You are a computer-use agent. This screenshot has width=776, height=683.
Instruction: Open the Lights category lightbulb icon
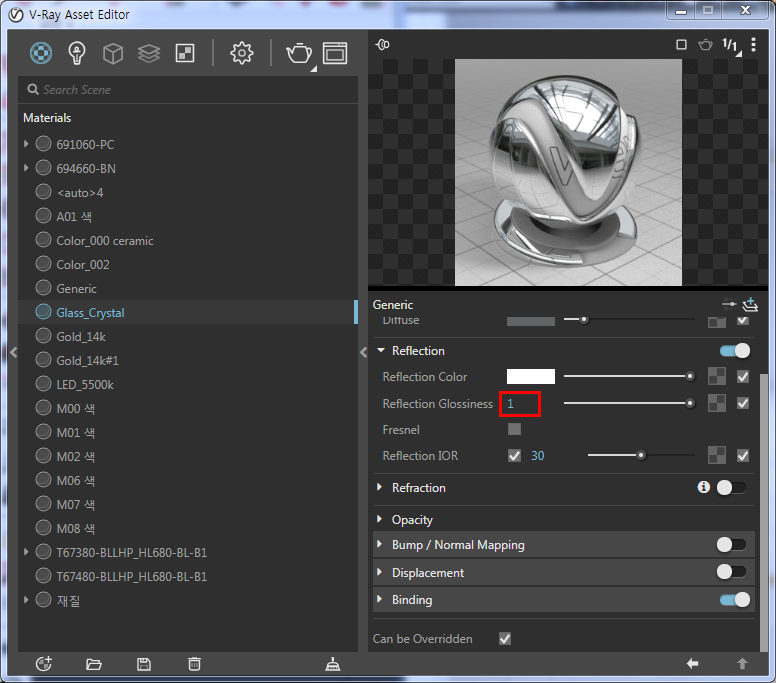click(x=77, y=53)
